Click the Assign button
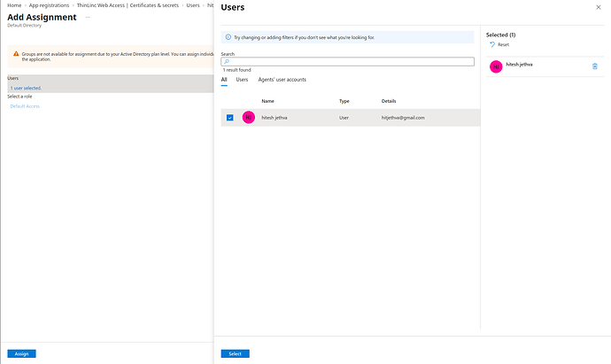The image size is (611, 364). pyautogui.click(x=21, y=353)
